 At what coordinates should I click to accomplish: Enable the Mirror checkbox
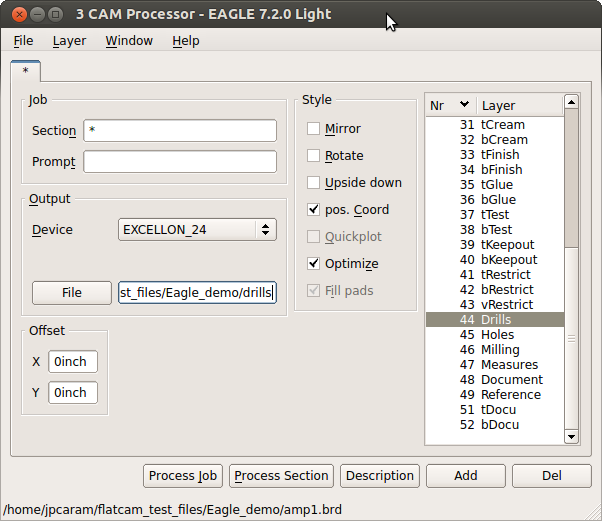(314, 129)
